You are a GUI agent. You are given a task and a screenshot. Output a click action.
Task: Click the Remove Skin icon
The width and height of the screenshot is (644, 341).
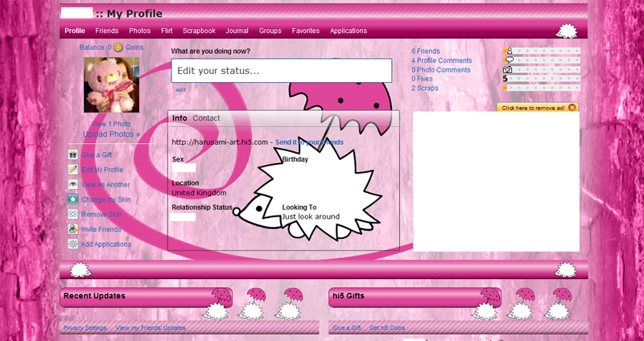click(x=72, y=214)
